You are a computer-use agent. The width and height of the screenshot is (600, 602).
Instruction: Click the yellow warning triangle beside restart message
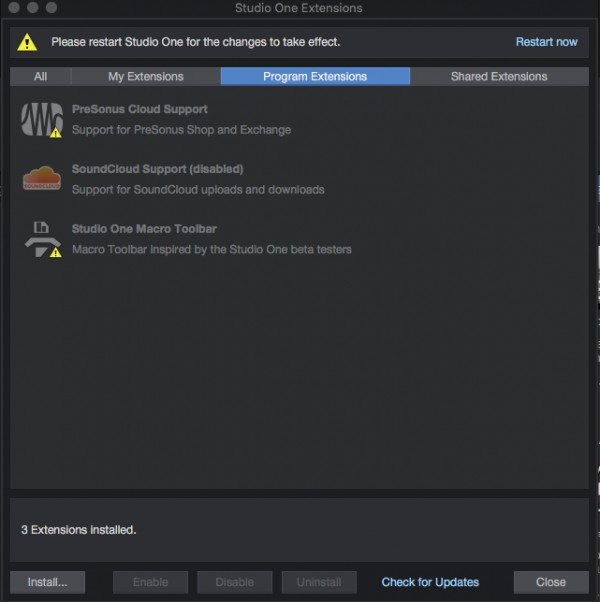pos(27,42)
